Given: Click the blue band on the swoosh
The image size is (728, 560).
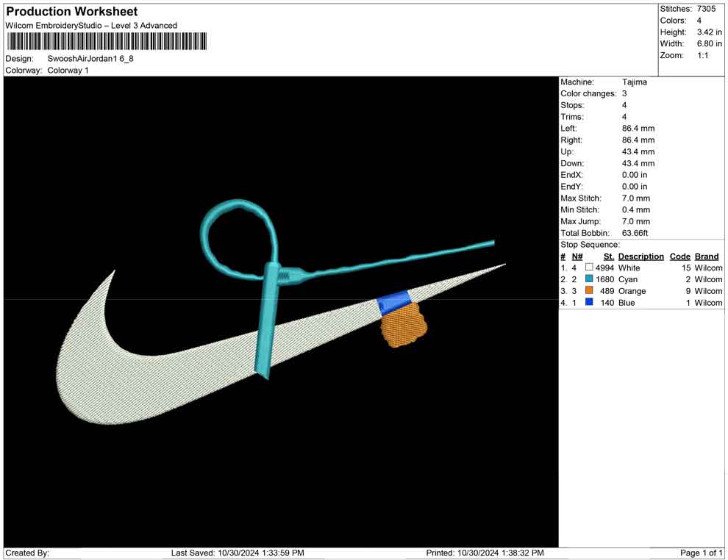Looking at the screenshot, I should tap(393, 302).
